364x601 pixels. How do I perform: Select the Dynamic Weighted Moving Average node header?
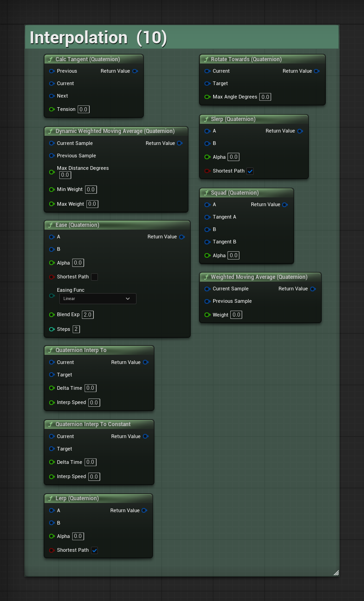pyautogui.click(x=116, y=131)
